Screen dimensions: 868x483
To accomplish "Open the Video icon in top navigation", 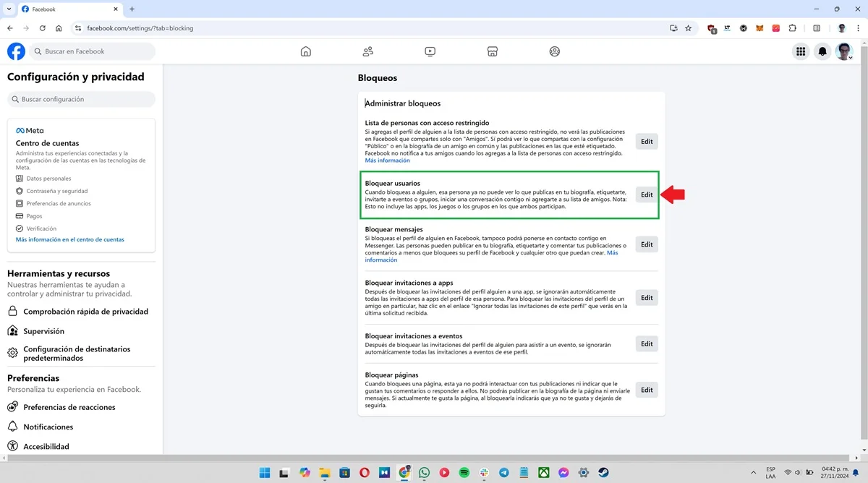I will (x=430, y=51).
